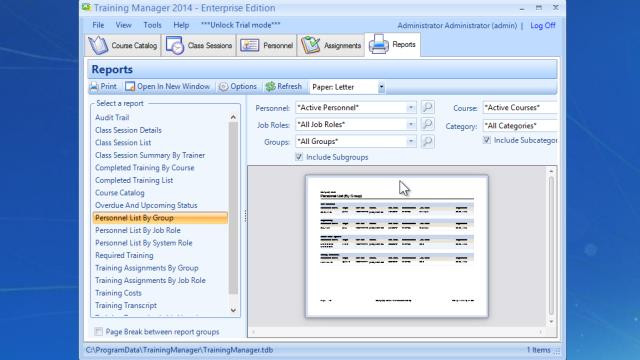This screenshot has width=640, height=360.
Task: Select Overdue And Upcoming Status report
Action: (146, 205)
